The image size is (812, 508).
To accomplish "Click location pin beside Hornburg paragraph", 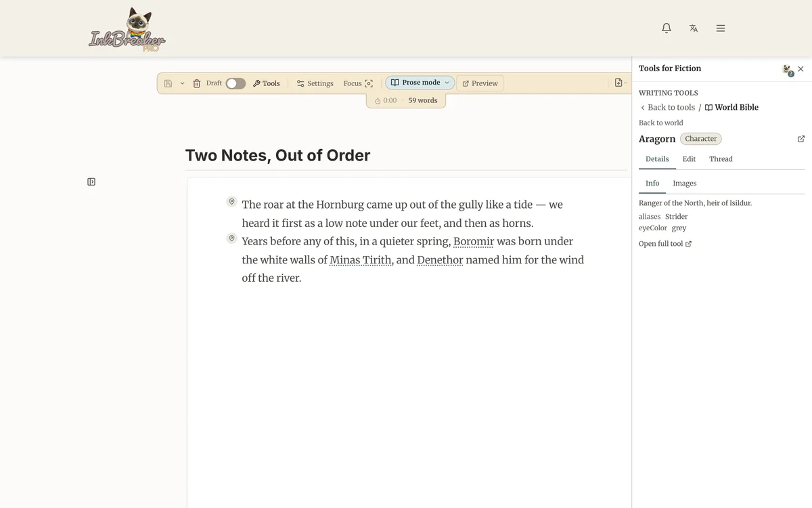I will click(x=231, y=202).
